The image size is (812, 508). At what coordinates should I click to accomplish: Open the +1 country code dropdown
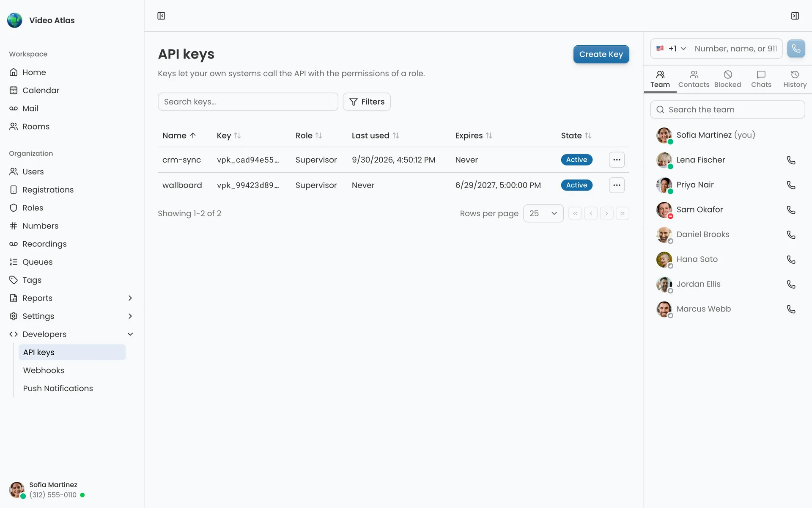point(671,49)
